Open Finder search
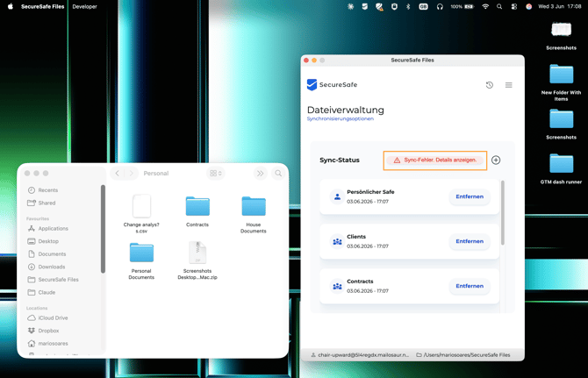 [278, 173]
